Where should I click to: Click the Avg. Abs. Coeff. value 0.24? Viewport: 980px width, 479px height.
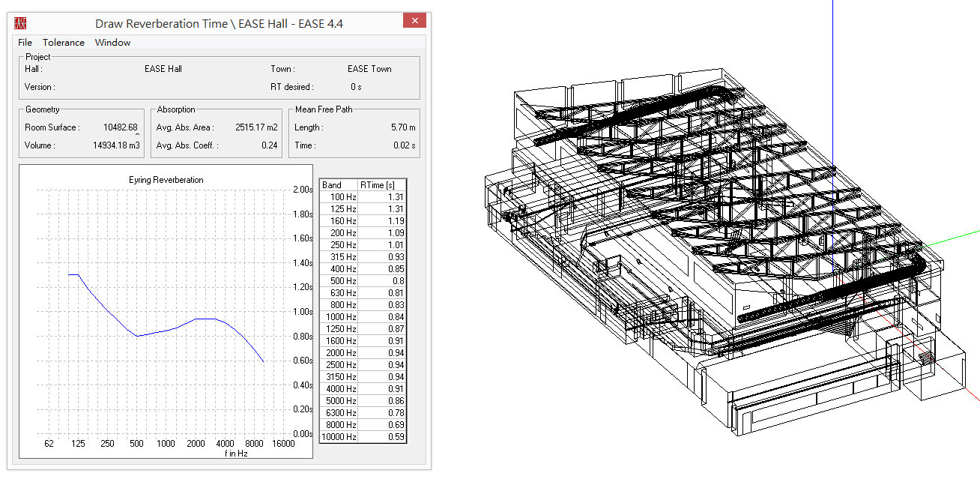pos(270,145)
